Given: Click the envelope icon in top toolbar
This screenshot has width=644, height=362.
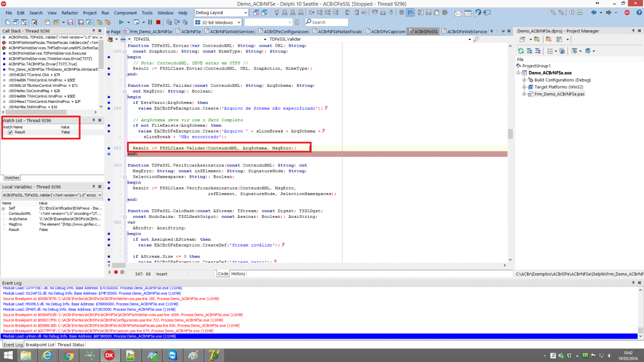Looking at the screenshot, I should click(458, 13).
